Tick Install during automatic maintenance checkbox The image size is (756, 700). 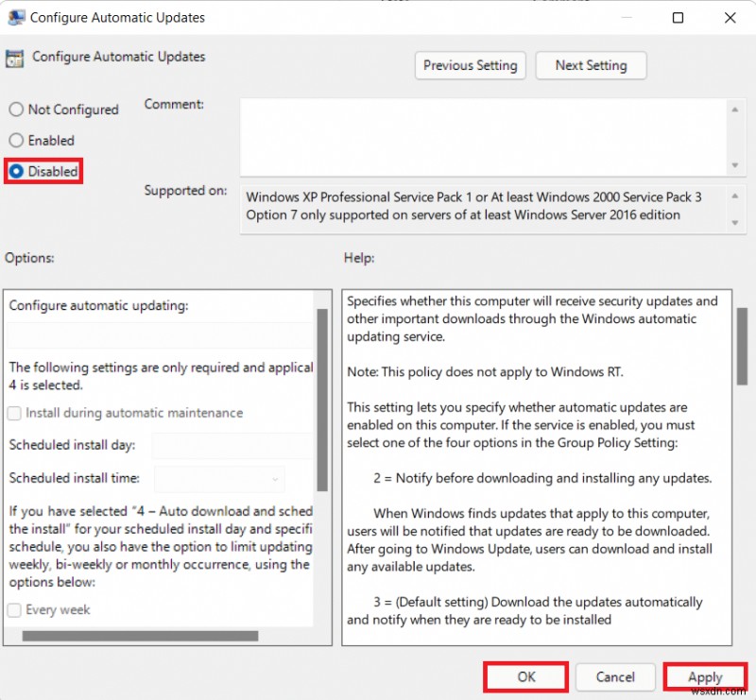pyautogui.click(x=14, y=413)
